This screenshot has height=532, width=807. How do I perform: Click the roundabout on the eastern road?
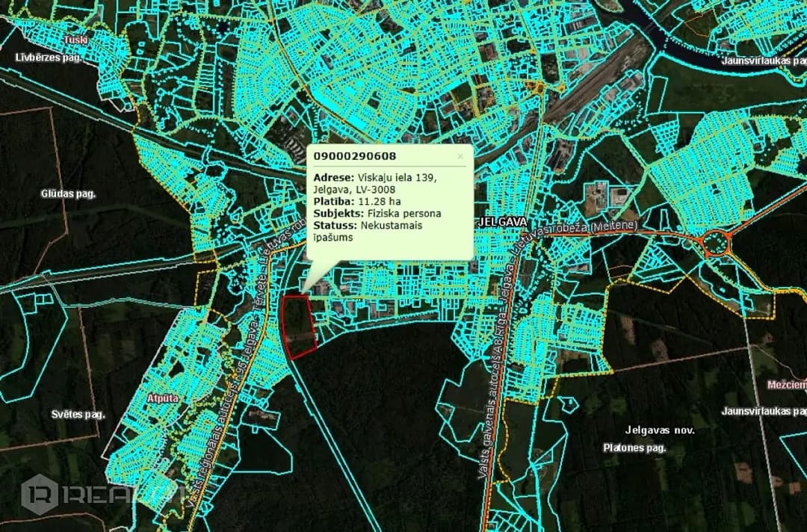(x=714, y=243)
